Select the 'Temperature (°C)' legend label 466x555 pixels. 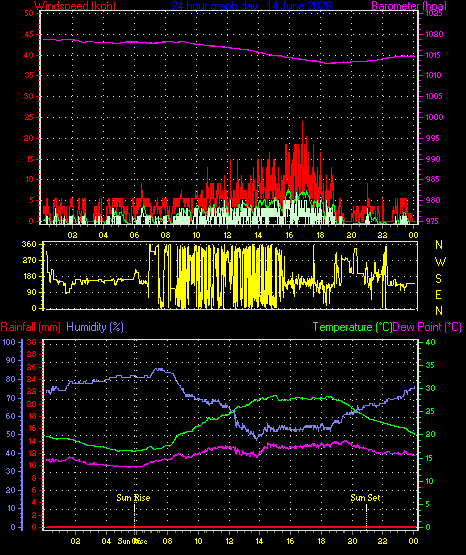coord(352,327)
